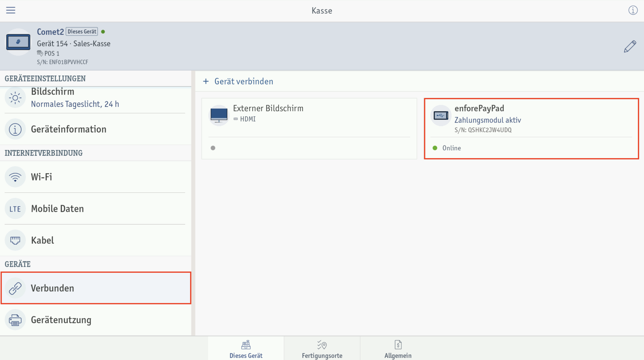This screenshot has width=644, height=360.
Task: Click the Kasse page title
Action: point(322,11)
